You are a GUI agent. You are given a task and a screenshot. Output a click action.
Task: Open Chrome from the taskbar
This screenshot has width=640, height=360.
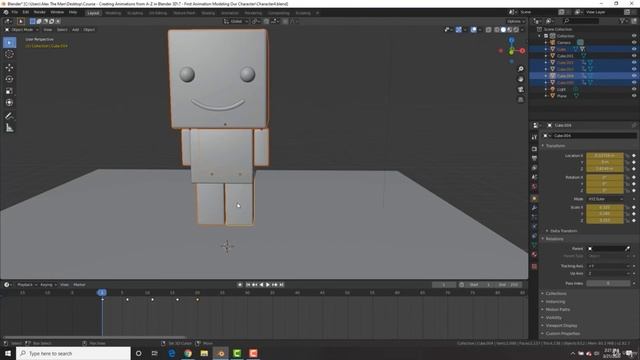[x=188, y=353]
